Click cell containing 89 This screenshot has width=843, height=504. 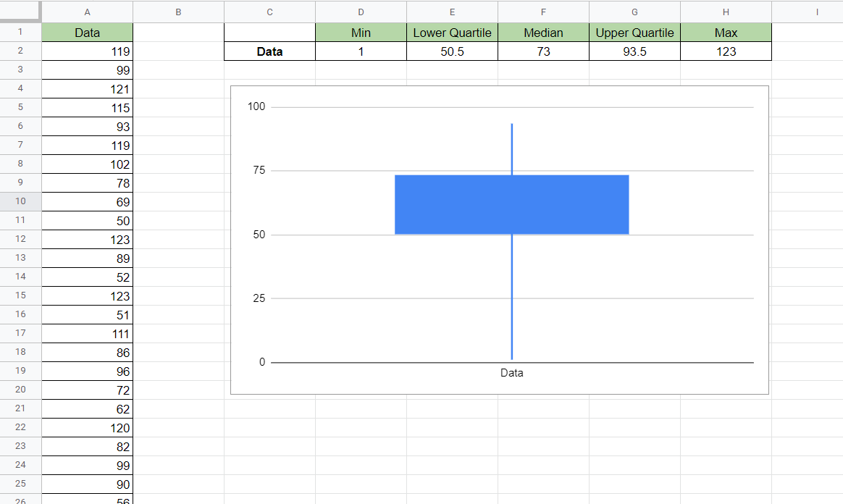[87, 258]
